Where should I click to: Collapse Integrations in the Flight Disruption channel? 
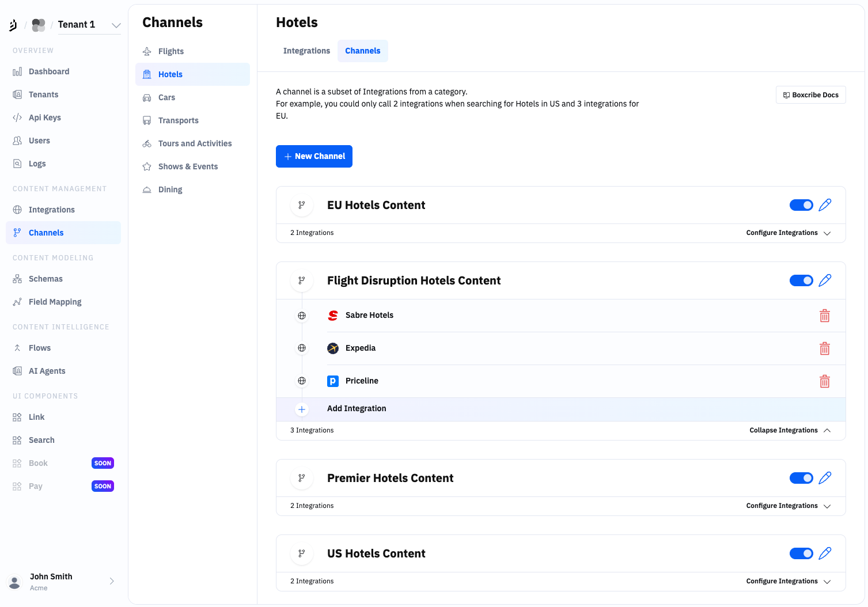pyautogui.click(x=790, y=431)
